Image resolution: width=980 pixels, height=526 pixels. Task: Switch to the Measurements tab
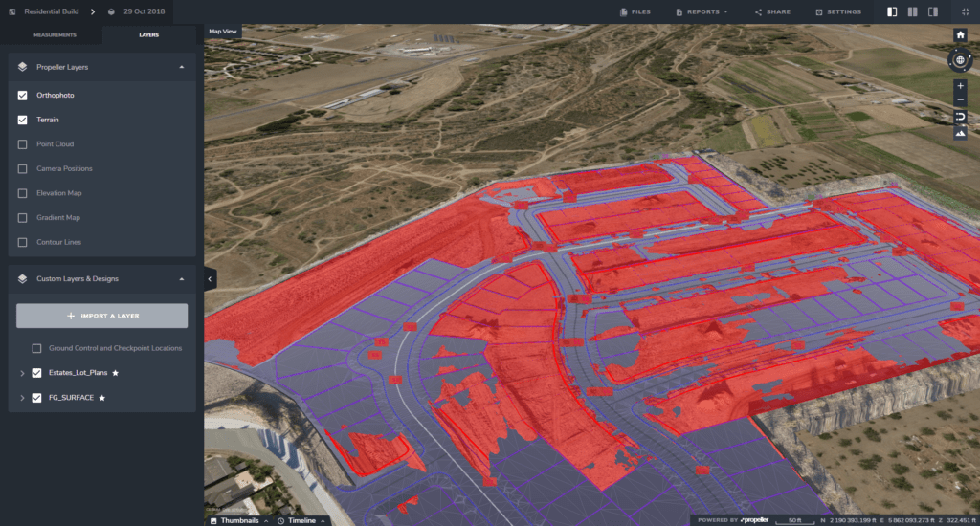tap(55, 35)
